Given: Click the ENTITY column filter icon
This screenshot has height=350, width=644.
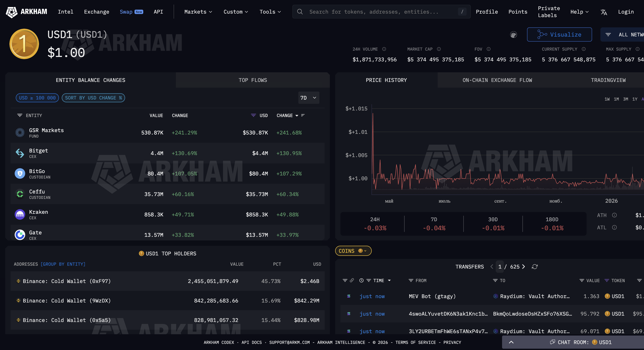Looking at the screenshot, I should (x=19, y=115).
